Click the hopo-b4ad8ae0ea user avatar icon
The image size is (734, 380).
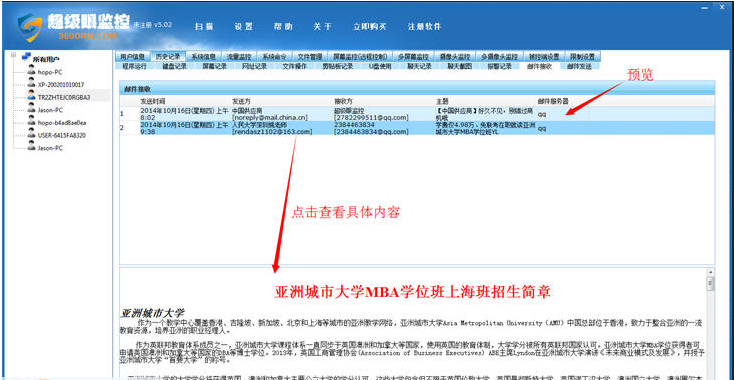[x=31, y=121]
